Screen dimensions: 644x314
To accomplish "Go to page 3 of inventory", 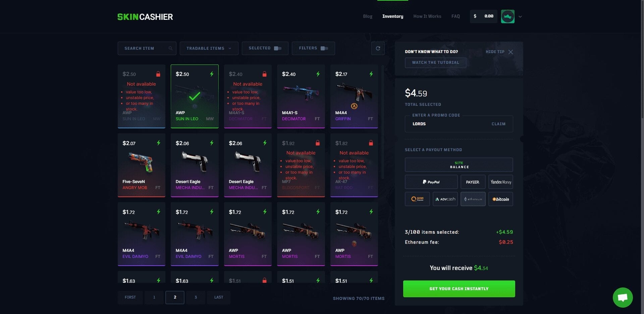I will click(x=196, y=297).
